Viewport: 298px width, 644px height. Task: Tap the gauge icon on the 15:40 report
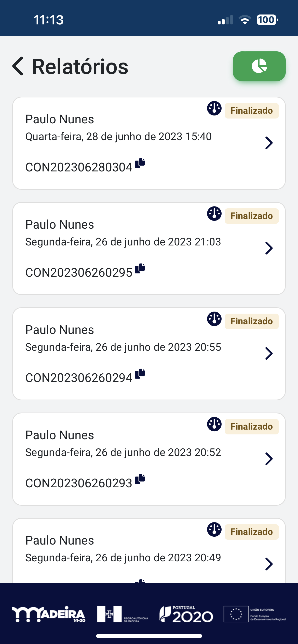pyautogui.click(x=214, y=108)
